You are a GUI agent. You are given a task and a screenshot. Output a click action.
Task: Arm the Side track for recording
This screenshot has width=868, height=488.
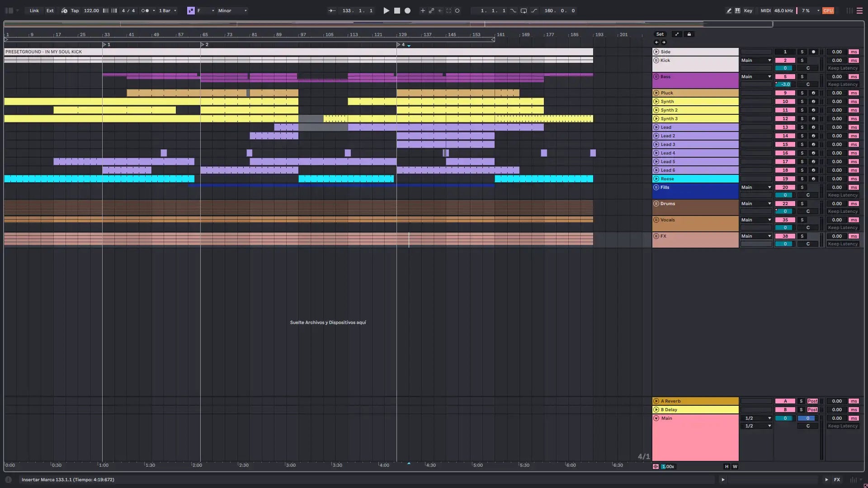tap(813, 52)
